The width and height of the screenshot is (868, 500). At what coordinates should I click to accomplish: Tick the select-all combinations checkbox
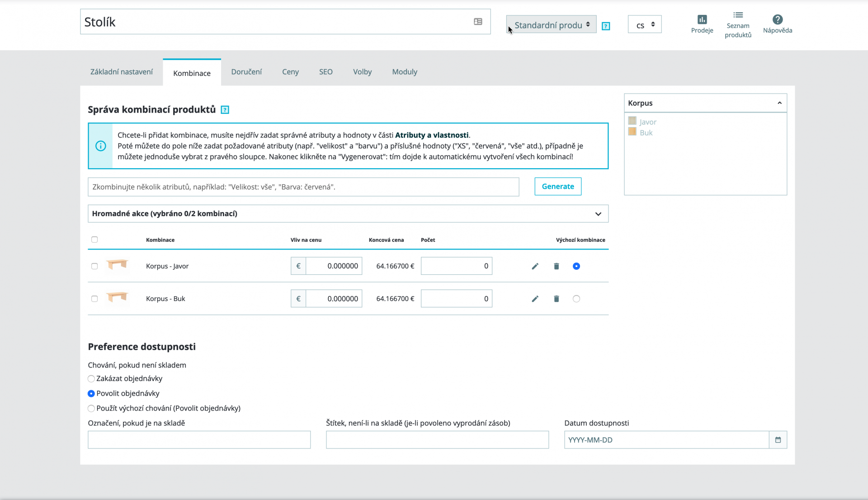pos(94,240)
